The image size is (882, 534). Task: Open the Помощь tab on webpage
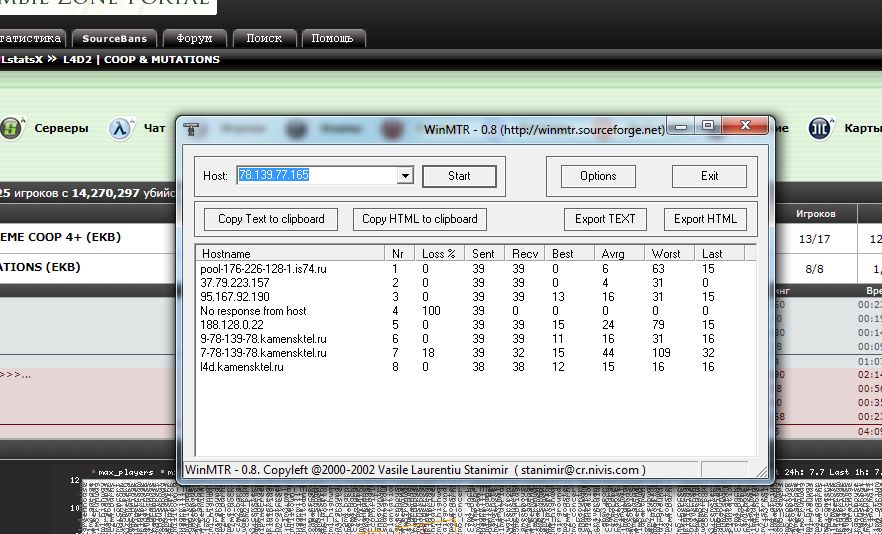(x=332, y=38)
